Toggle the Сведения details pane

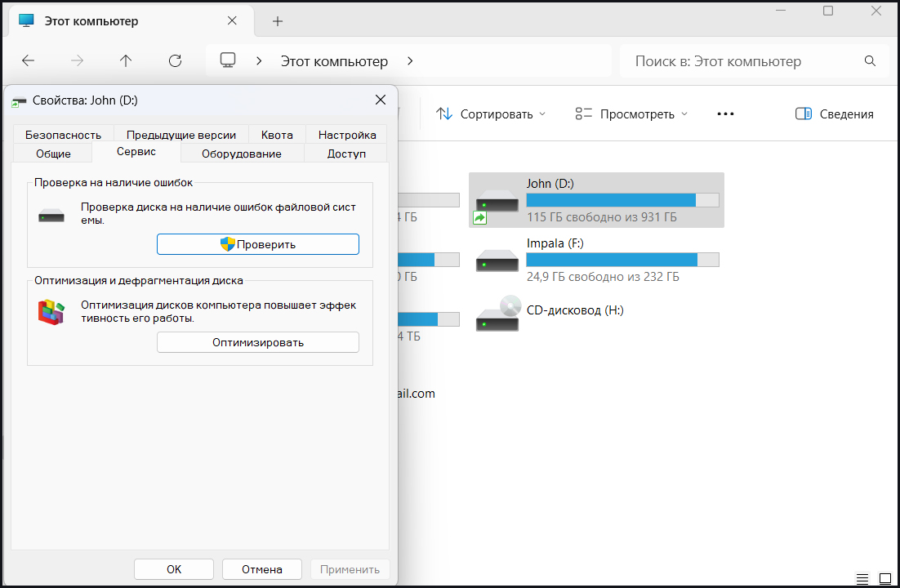[834, 114]
